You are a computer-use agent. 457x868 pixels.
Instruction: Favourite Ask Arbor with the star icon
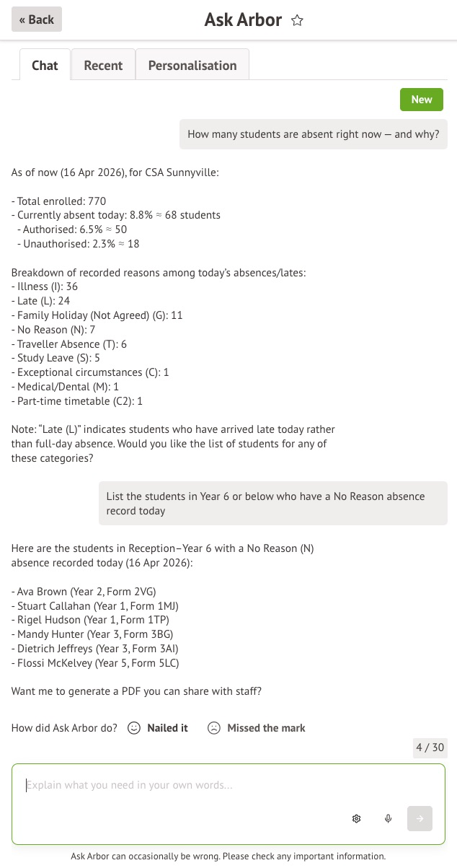(x=297, y=20)
